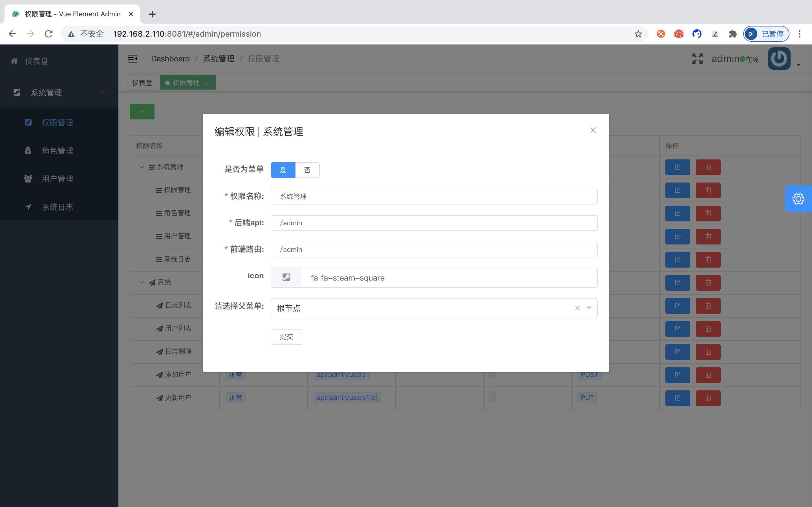Open the avatar dropdown caret
This screenshot has width=812, height=507.
[798, 65]
